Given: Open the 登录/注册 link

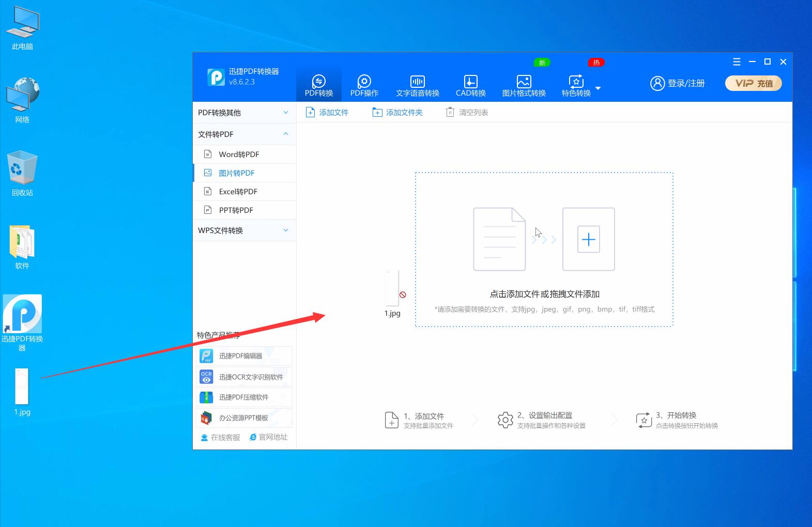Looking at the screenshot, I should (686, 83).
